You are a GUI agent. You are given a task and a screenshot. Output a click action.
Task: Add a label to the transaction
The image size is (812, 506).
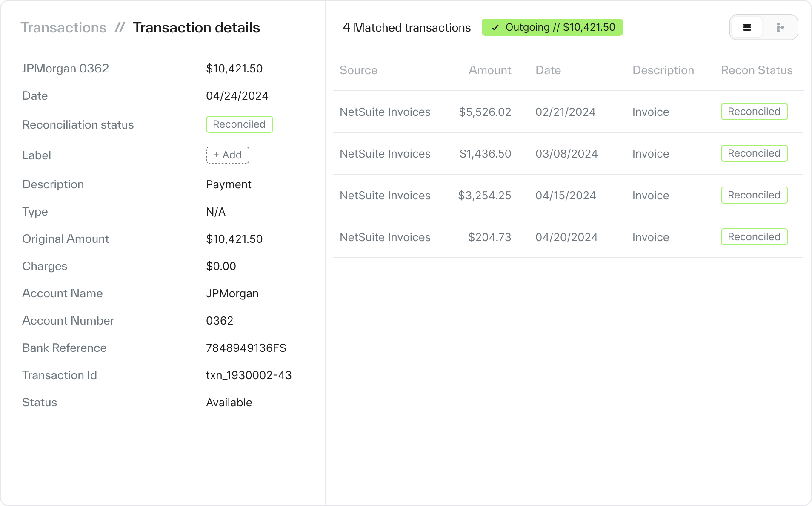(228, 155)
